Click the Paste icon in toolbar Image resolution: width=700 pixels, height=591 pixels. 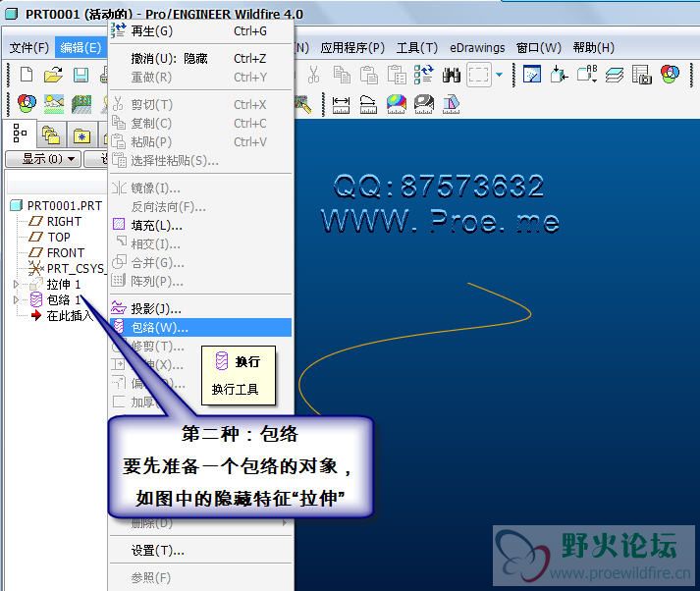tap(369, 75)
